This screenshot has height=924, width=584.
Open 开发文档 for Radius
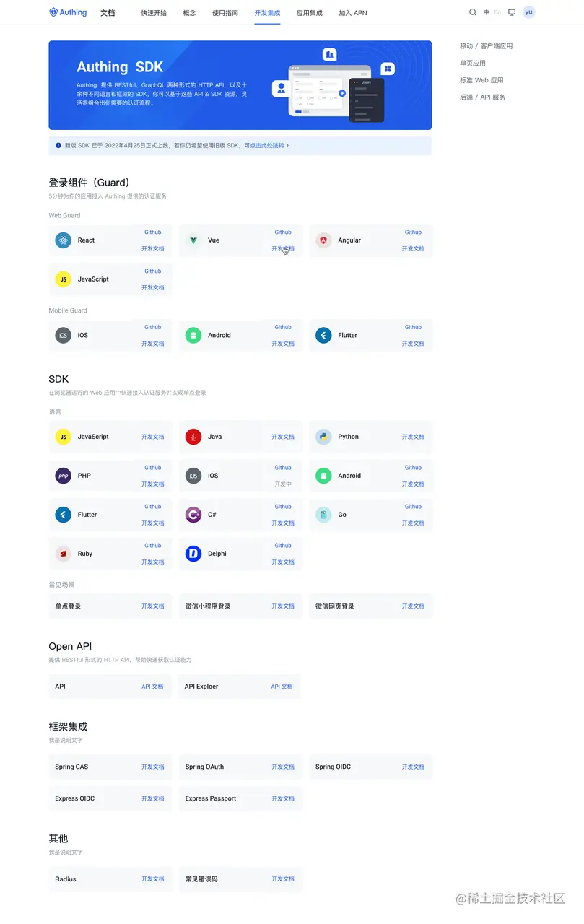pos(153,879)
